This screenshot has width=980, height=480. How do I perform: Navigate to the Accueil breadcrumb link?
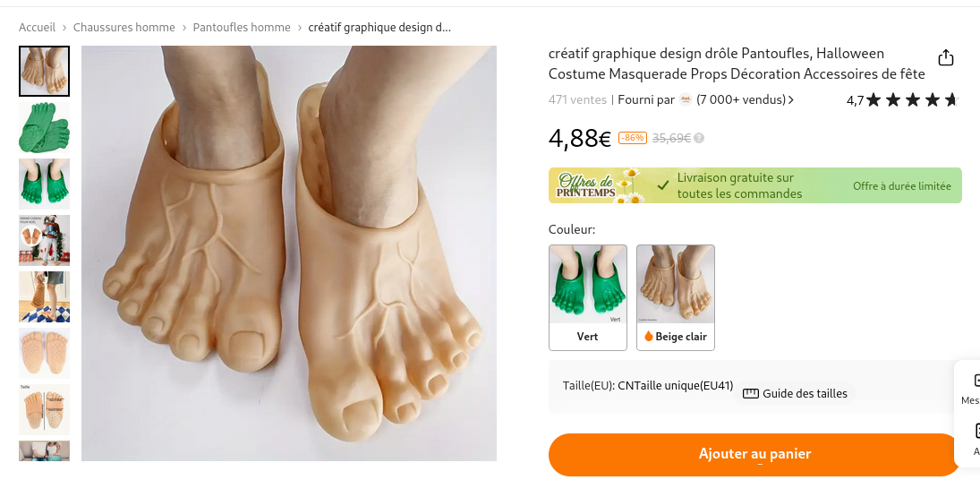37,28
